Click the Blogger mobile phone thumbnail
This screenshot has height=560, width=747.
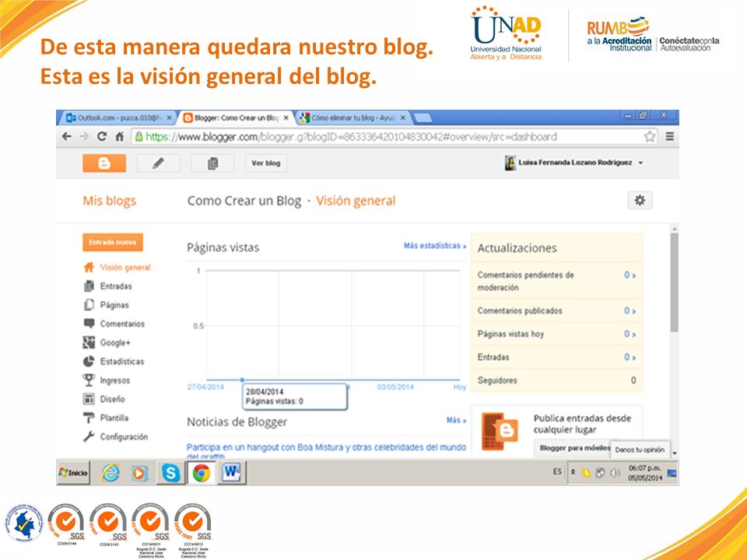pyautogui.click(x=500, y=432)
